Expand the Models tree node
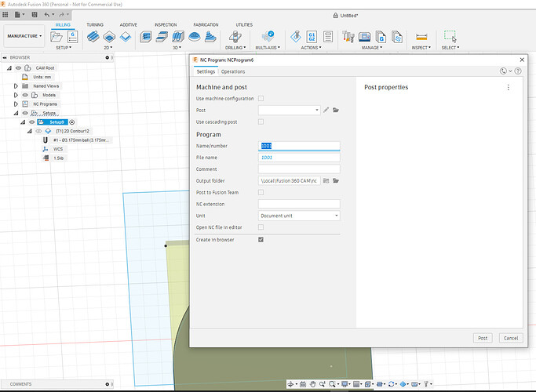This screenshot has width=536, height=392. 15,95
